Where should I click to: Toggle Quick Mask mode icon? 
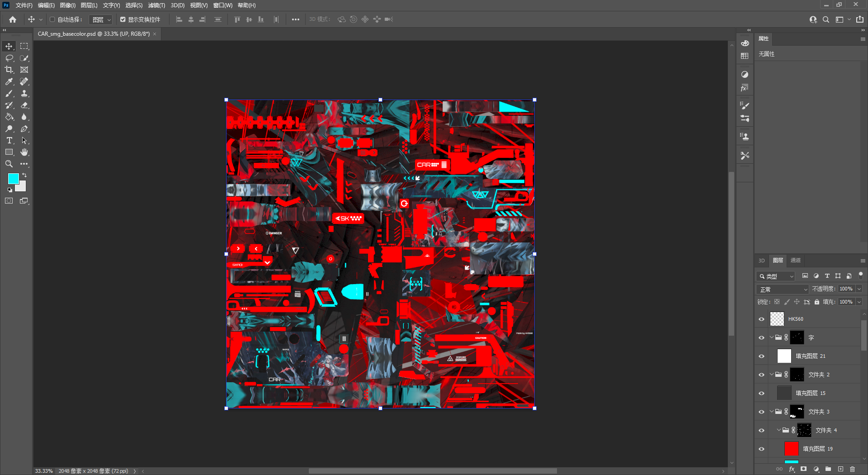click(x=9, y=201)
